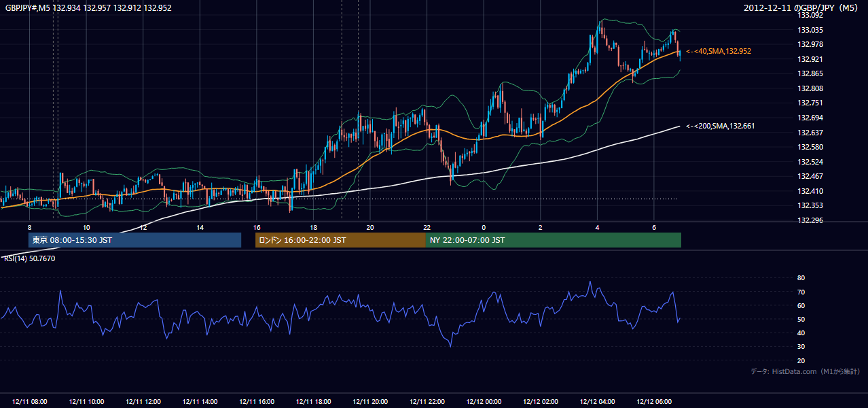868x408 pixels.
Task: Click price axis label 132.637
Action: pos(810,133)
